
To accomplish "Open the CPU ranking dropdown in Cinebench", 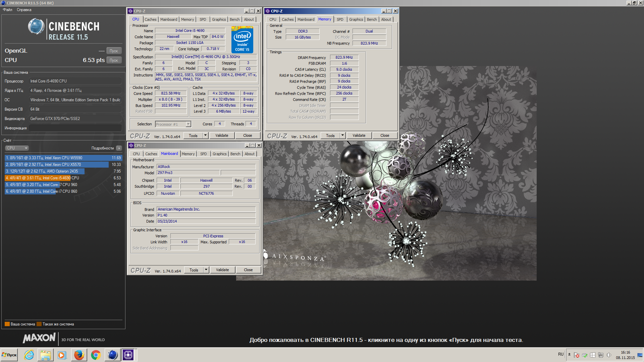I will [x=17, y=148].
